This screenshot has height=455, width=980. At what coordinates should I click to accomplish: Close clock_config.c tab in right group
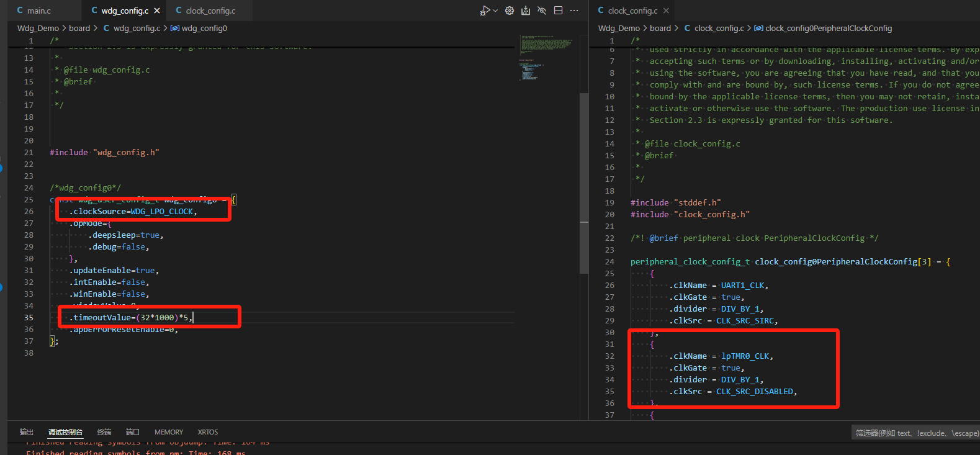[666, 11]
